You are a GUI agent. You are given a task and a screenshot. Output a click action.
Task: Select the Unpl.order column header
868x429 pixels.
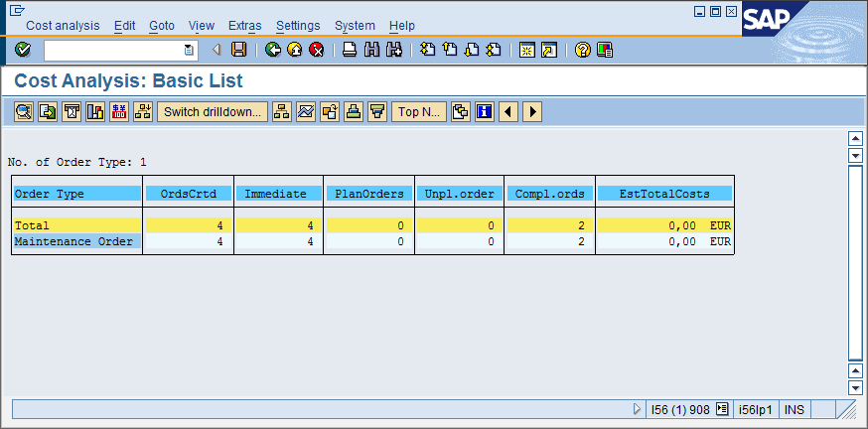tap(460, 194)
